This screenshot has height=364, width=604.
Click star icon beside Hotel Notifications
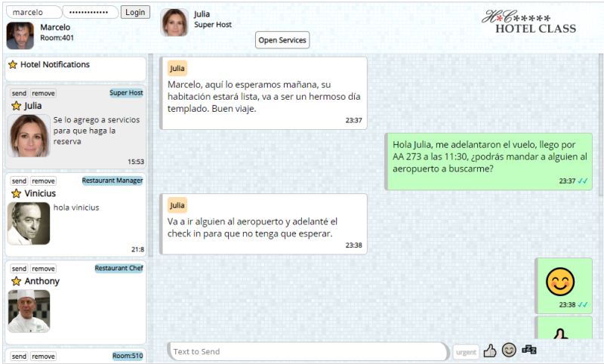13,64
